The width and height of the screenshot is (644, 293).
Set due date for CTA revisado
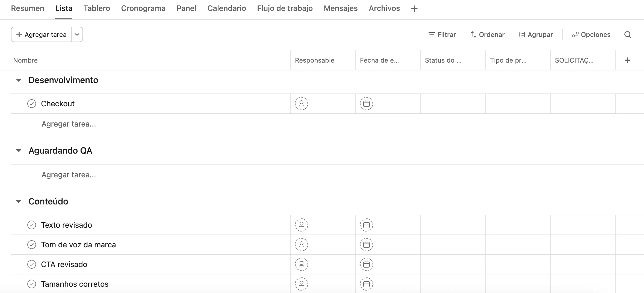tap(366, 265)
